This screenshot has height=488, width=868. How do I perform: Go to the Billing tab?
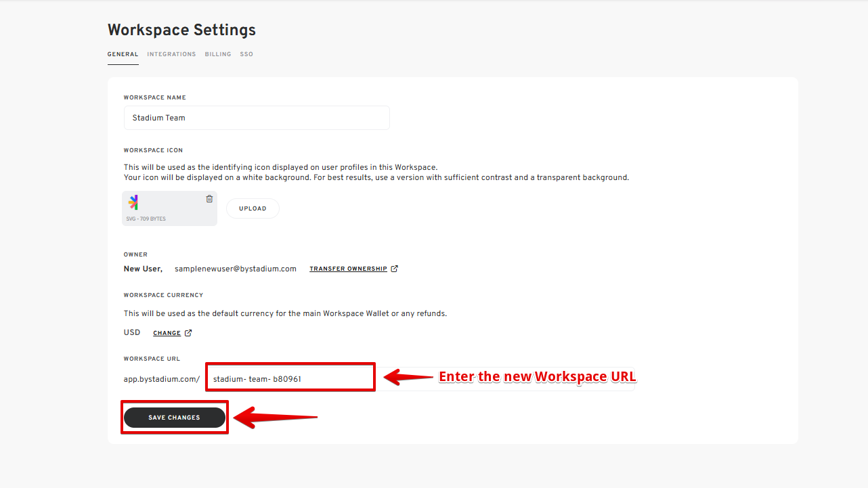(218, 54)
